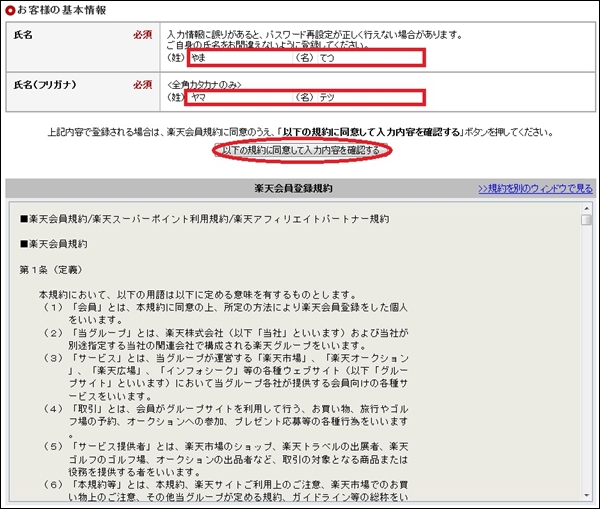The width and height of the screenshot is (600, 509).
Task: Open >>規約を別のウィンドウで見る link
Action: pyautogui.click(x=535, y=189)
